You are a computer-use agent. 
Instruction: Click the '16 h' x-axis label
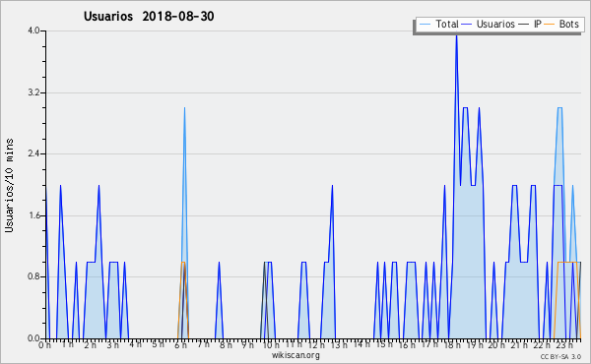click(x=407, y=344)
